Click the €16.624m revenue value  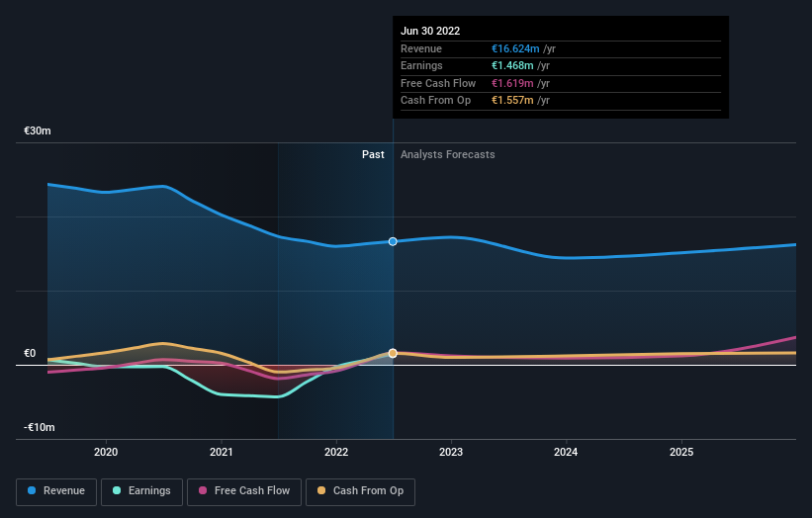(x=515, y=48)
